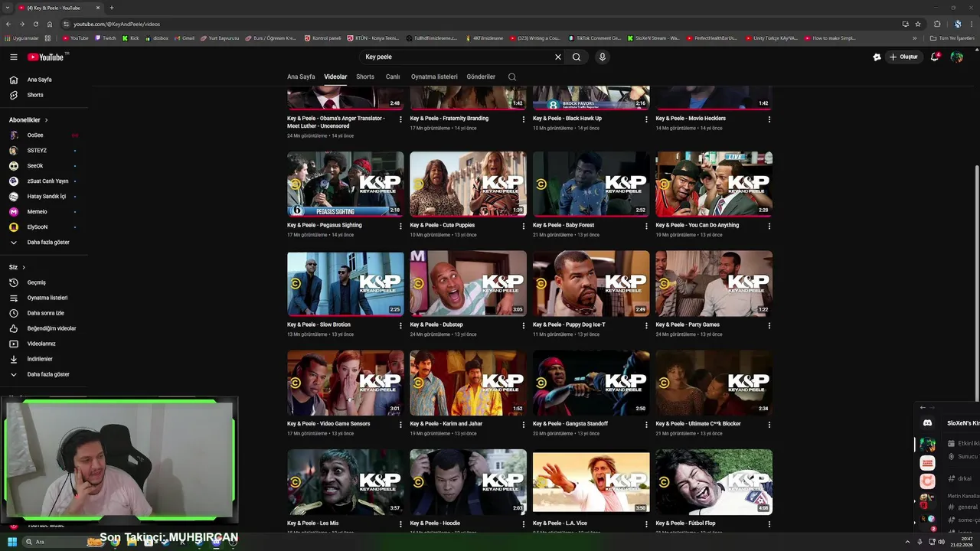Open the notifications bell
This screenshot has height=551, width=980.
click(x=935, y=57)
